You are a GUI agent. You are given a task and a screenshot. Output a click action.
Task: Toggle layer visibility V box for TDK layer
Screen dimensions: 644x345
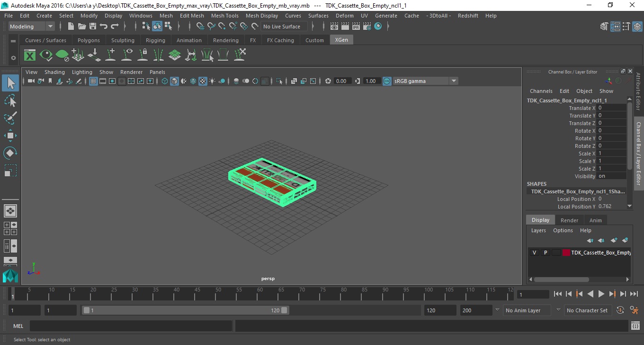535,253
